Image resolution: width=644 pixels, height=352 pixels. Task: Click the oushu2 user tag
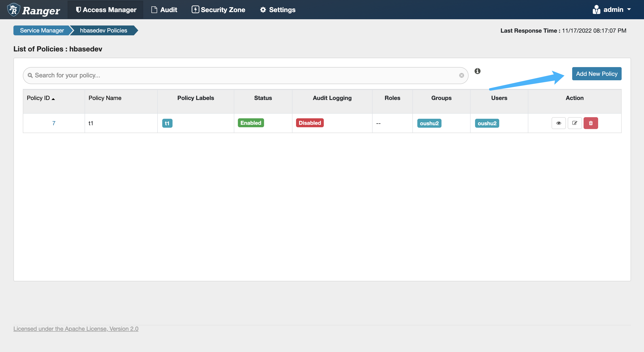(487, 123)
